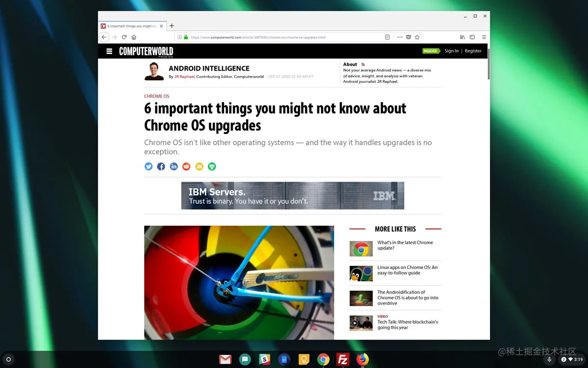Launch Google Docs from the shelf
The height and width of the screenshot is (368, 588).
284,360
